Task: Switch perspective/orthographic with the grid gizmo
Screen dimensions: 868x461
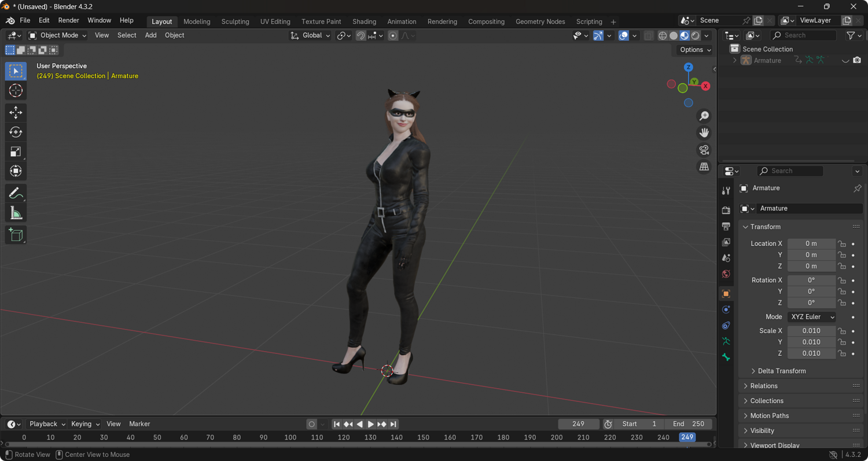Action: point(704,167)
